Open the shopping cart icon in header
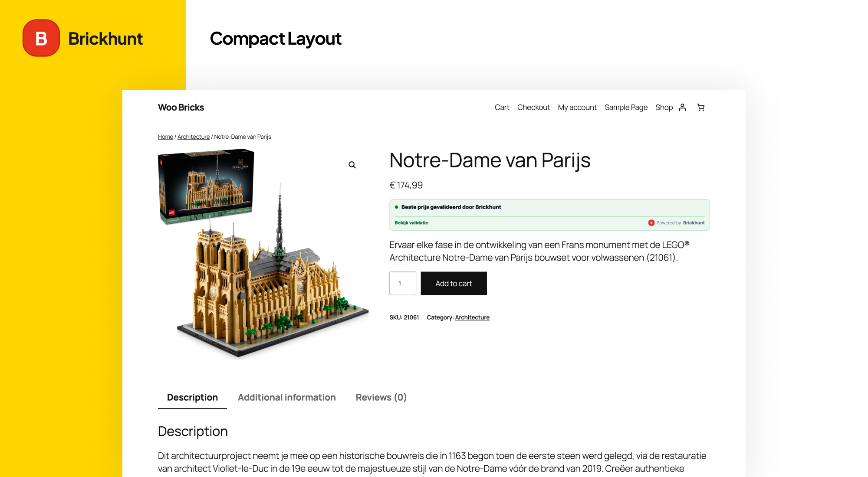Screen dimensions: 868x477 701,107
